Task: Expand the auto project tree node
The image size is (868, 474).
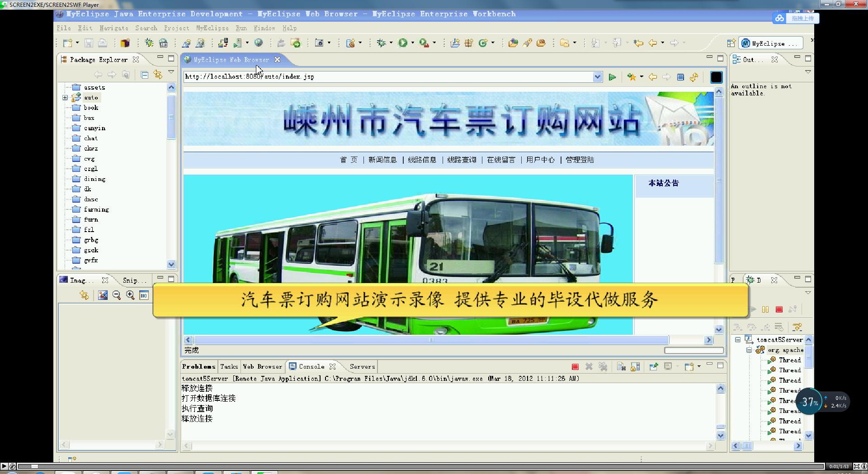Action: [x=65, y=98]
